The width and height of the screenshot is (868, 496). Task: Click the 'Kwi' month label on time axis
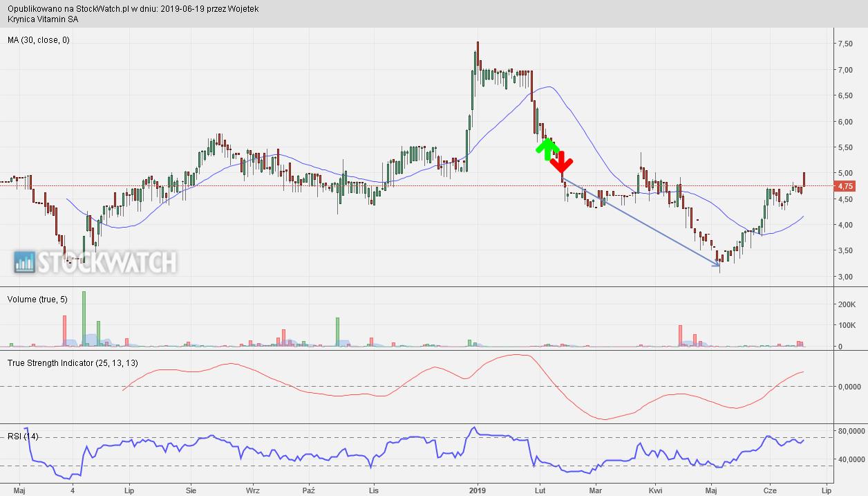point(656,489)
